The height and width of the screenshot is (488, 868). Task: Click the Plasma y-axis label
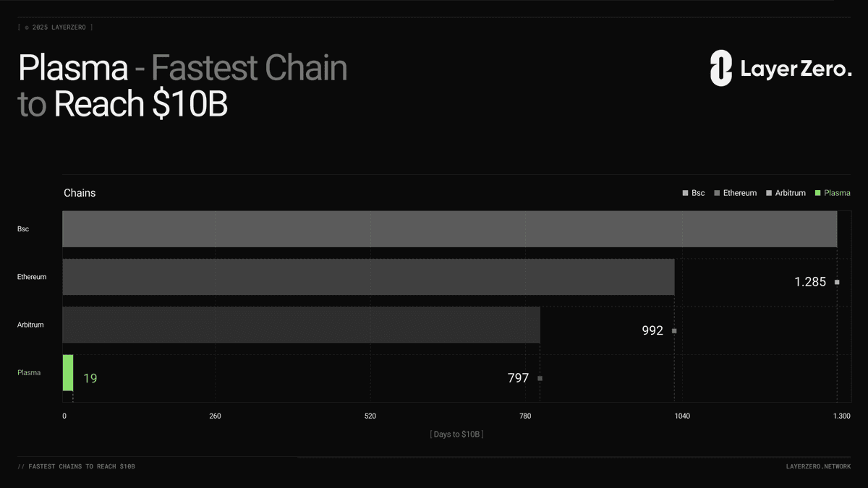(x=29, y=373)
